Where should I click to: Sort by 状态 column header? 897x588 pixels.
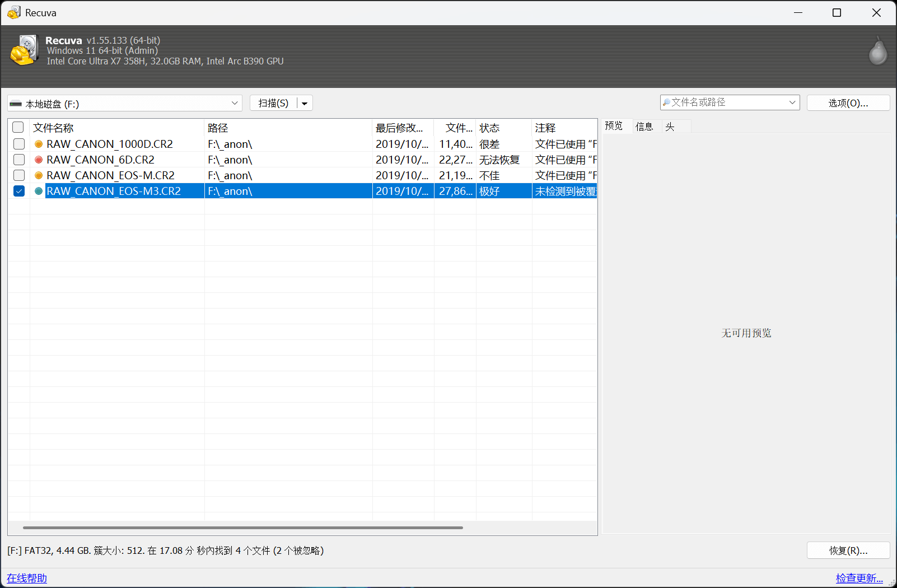504,128
